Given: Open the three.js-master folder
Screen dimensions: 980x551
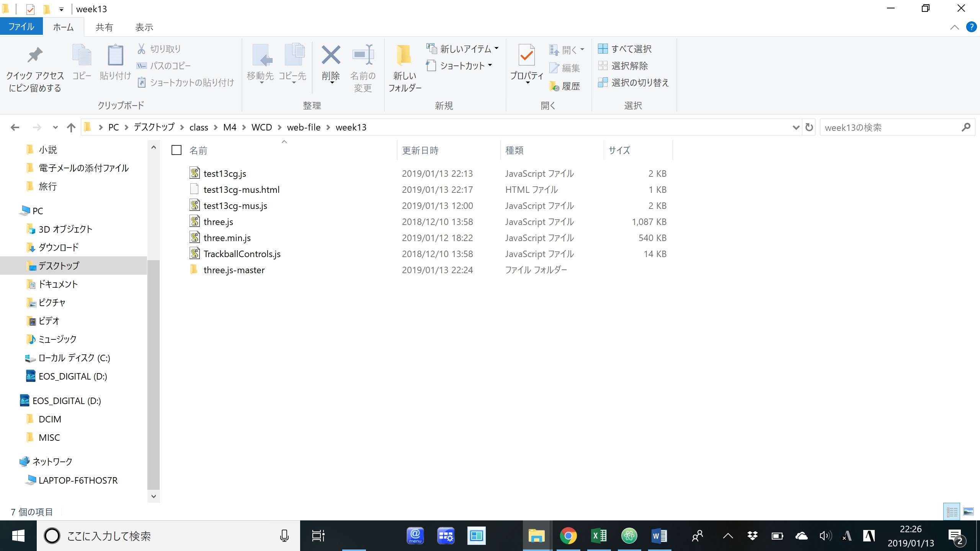Looking at the screenshot, I should [234, 270].
